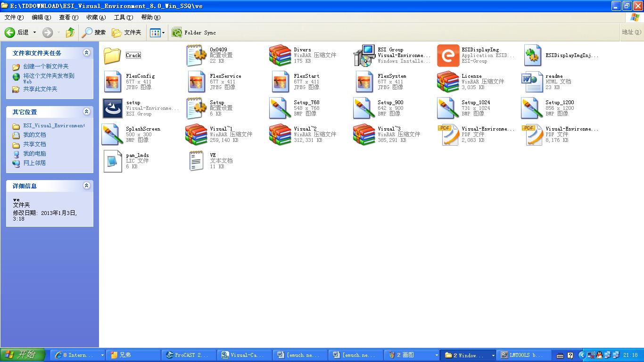Select the Setup_900 BMP image icon
Image resolution: width=644 pixels, height=362 pixels.
click(364, 108)
